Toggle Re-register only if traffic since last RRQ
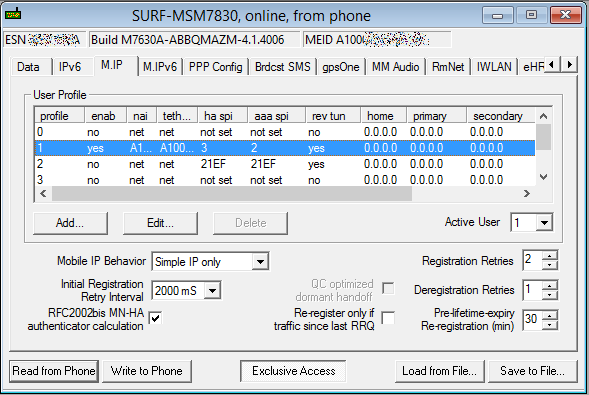589x395 pixels. (388, 318)
